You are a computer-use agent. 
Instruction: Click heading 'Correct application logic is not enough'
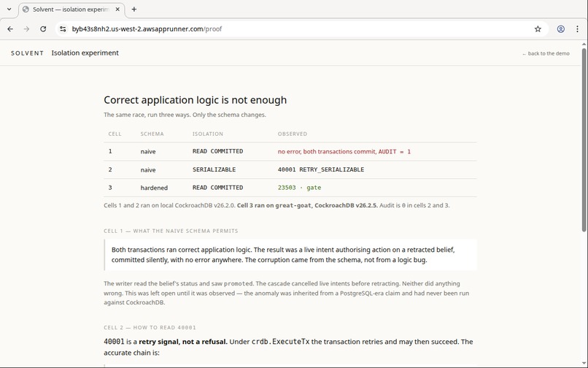(x=195, y=100)
